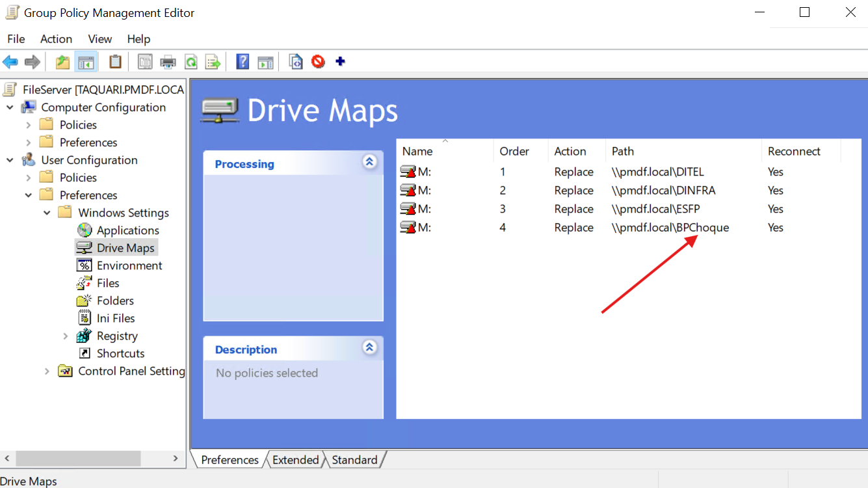Collapse the Description panel chevron
Viewport: 868px width, 488px height.
click(x=369, y=347)
